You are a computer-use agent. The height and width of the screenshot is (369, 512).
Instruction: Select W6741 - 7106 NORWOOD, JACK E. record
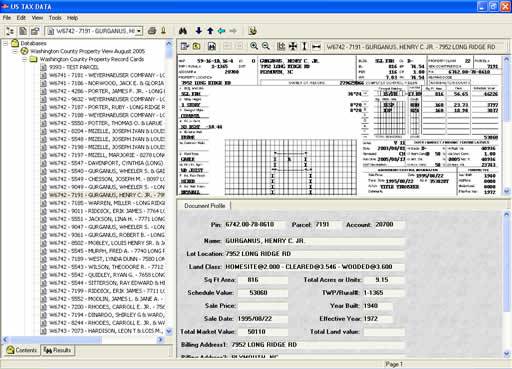pyautogui.click(x=107, y=83)
